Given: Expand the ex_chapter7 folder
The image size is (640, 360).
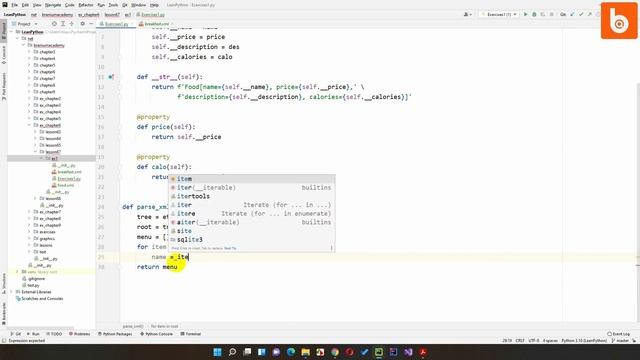Looking at the screenshot, I should click(29, 212).
